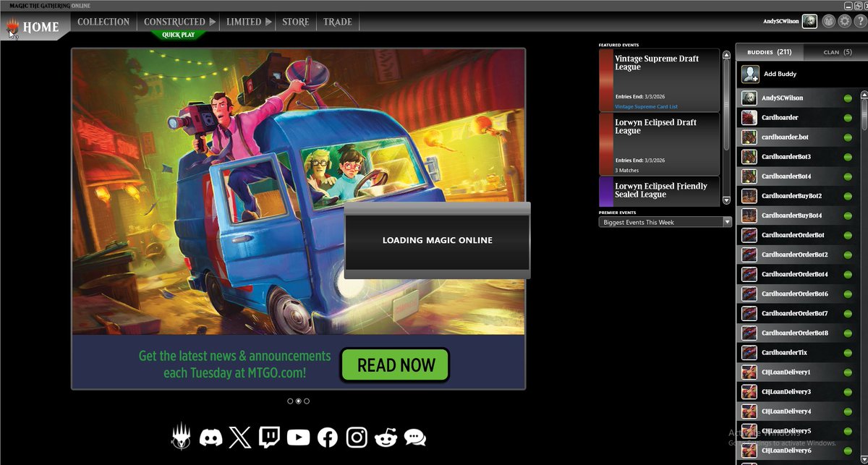
Task: Select the CardhoarderOrderBot2 buddy name
Action: coord(795,255)
